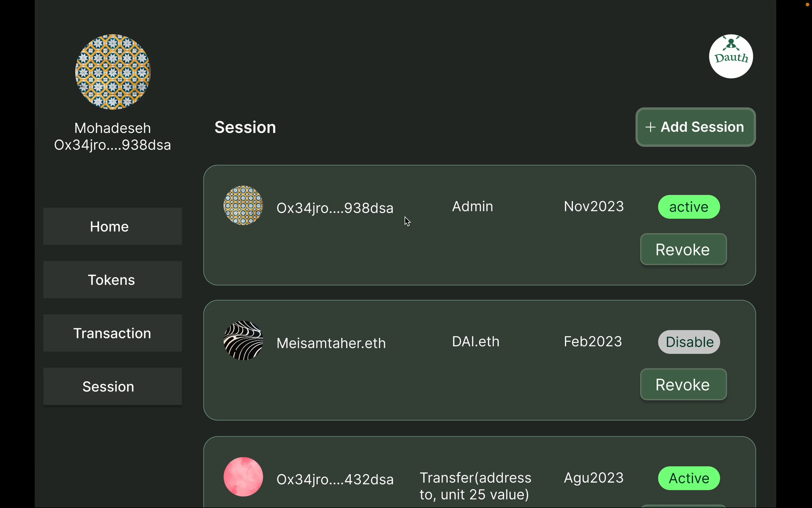812x508 pixels.
Task: Toggle the green 'active' badge for Admin
Action: [x=689, y=207]
